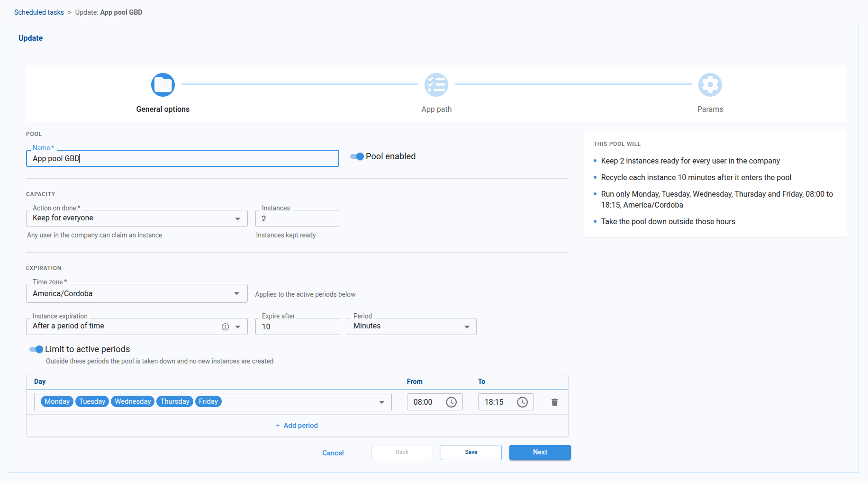Toggle Limit to active periods switch
The width and height of the screenshot is (868, 481).
point(36,349)
